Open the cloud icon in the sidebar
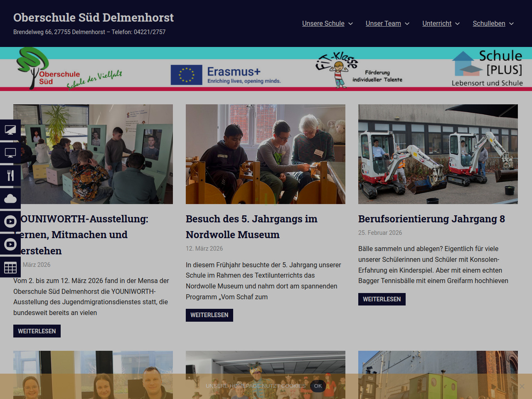The width and height of the screenshot is (532, 399). click(10, 199)
